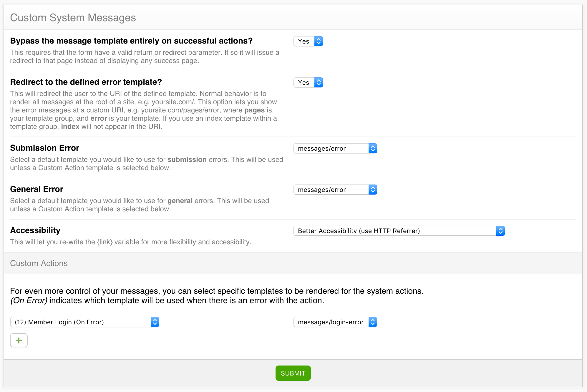Expand the Accessibility HTTP Referrer dropdown

pyautogui.click(x=399, y=231)
